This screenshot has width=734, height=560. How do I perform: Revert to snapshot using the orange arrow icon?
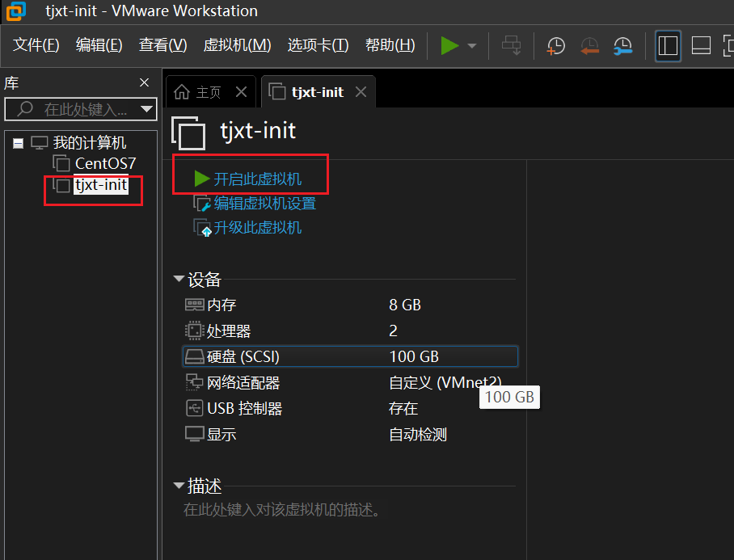(589, 46)
